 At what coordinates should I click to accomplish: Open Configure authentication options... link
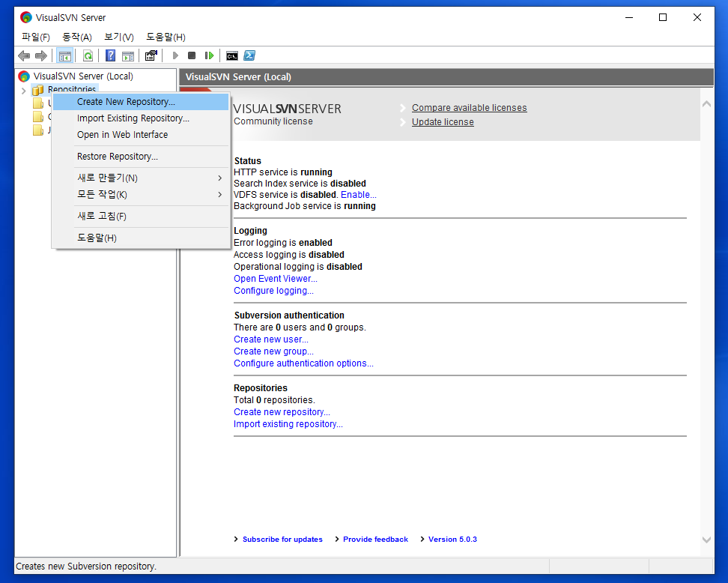[x=303, y=363]
